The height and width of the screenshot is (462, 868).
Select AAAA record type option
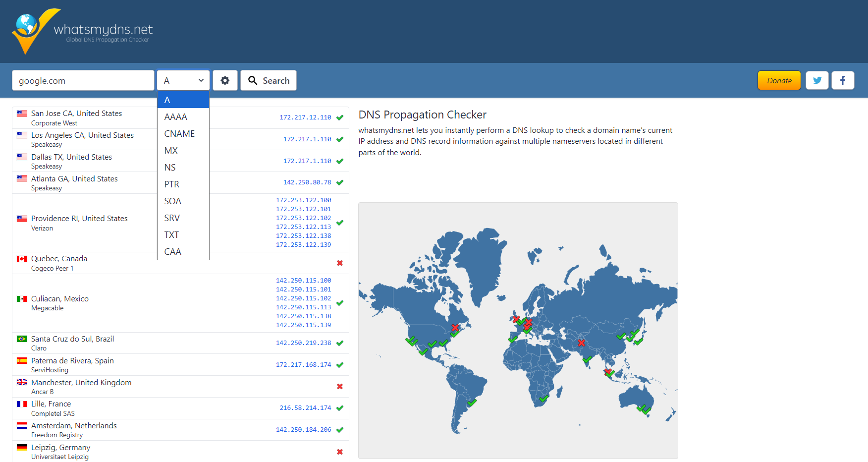tap(183, 117)
